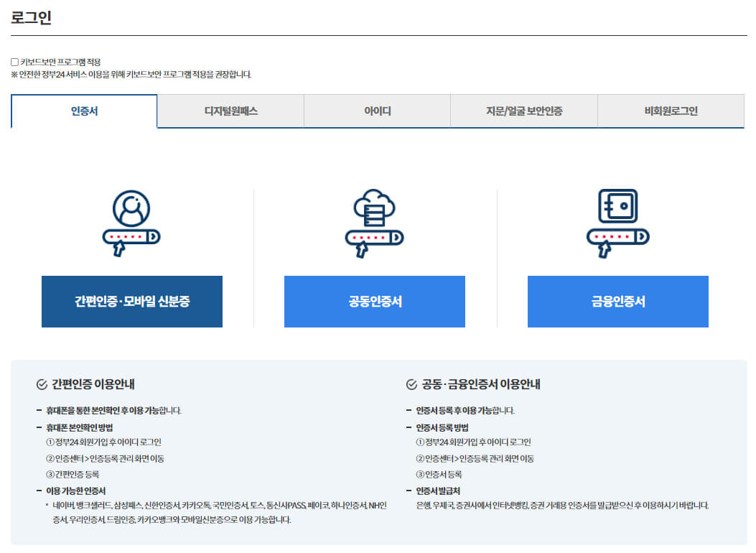756x553 pixels.
Task: Select the 공동인증서 login button
Action: tap(375, 302)
